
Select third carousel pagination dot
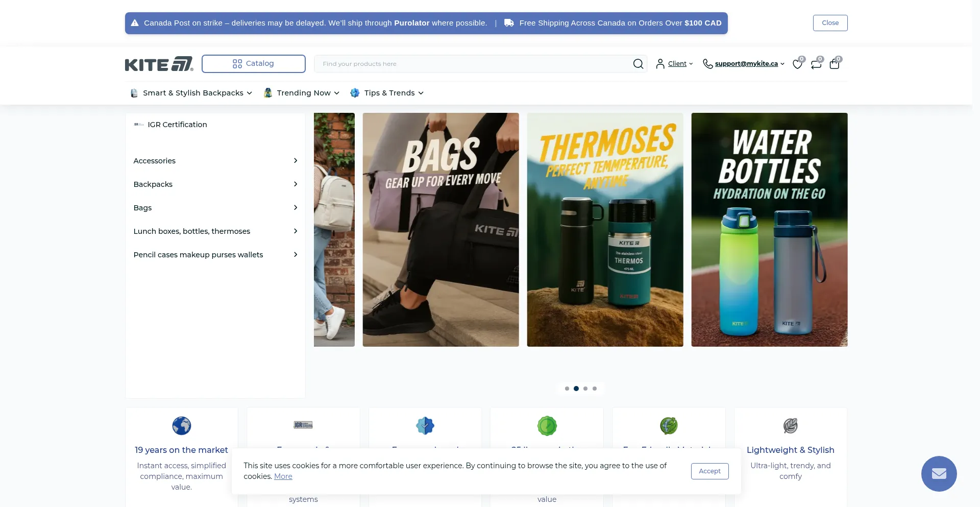click(x=585, y=389)
